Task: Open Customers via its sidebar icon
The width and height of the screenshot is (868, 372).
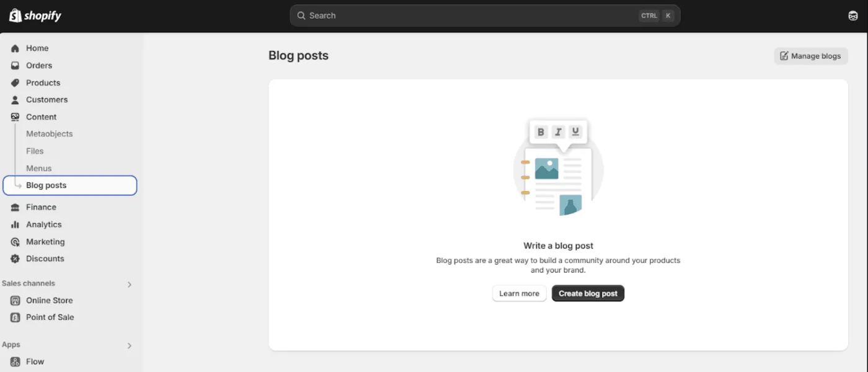Action: pyautogui.click(x=15, y=99)
